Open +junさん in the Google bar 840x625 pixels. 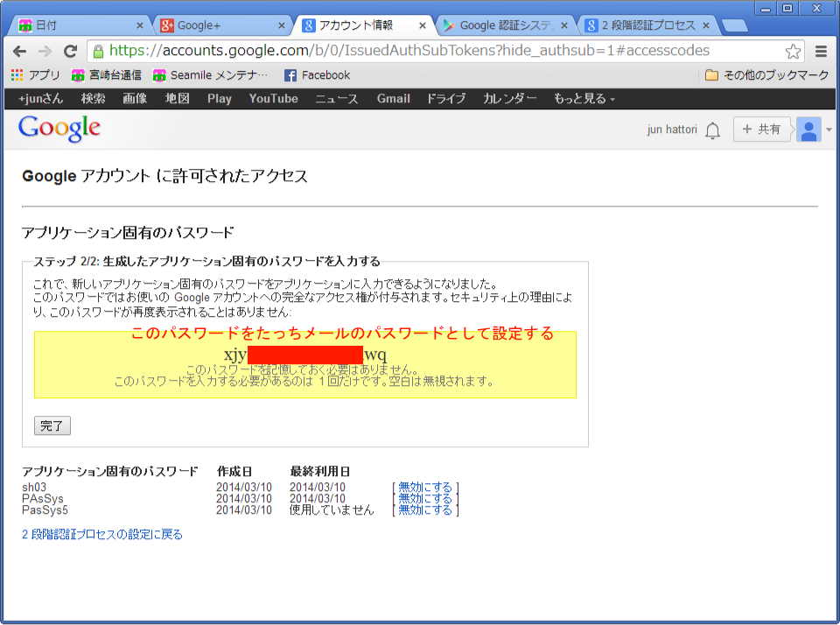pyautogui.click(x=41, y=99)
